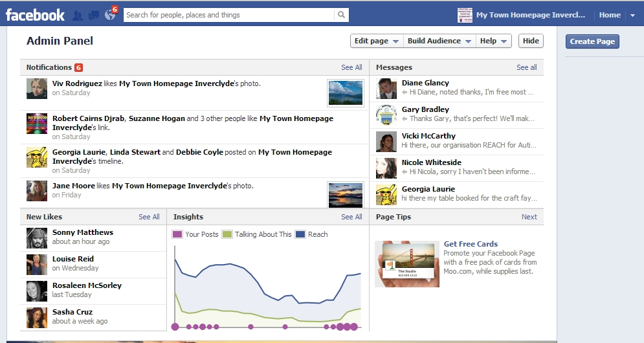Click My Town Homepage page logo thumbnail
This screenshot has width=644, height=343.
pos(465,15)
